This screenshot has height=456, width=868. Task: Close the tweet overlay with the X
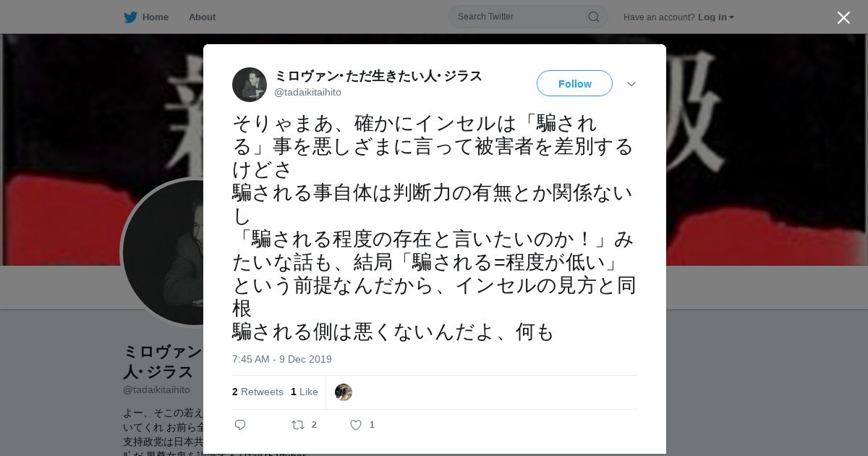tap(843, 17)
